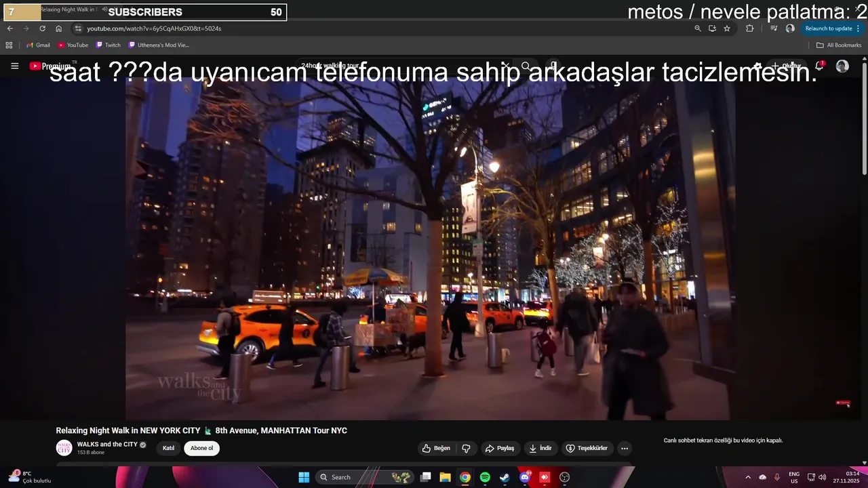This screenshot has height=488, width=868.
Task: Reload the YouTube page
Action: pos(42,28)
